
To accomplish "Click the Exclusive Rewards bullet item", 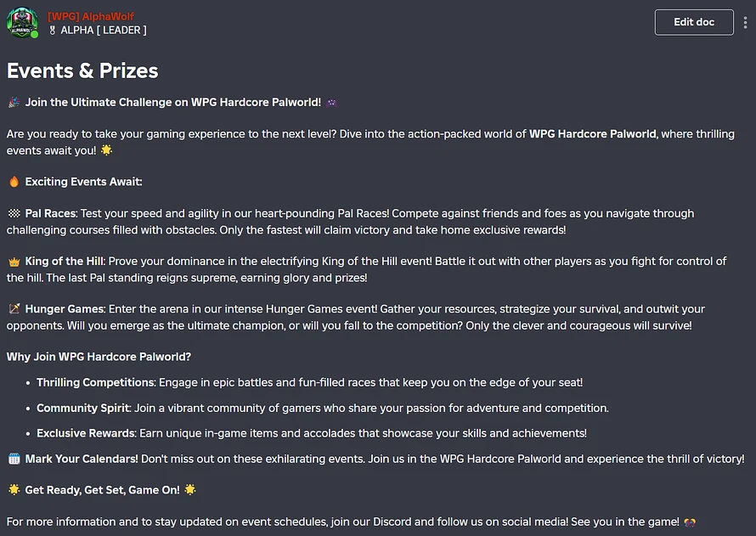I will tap(312, 433).
